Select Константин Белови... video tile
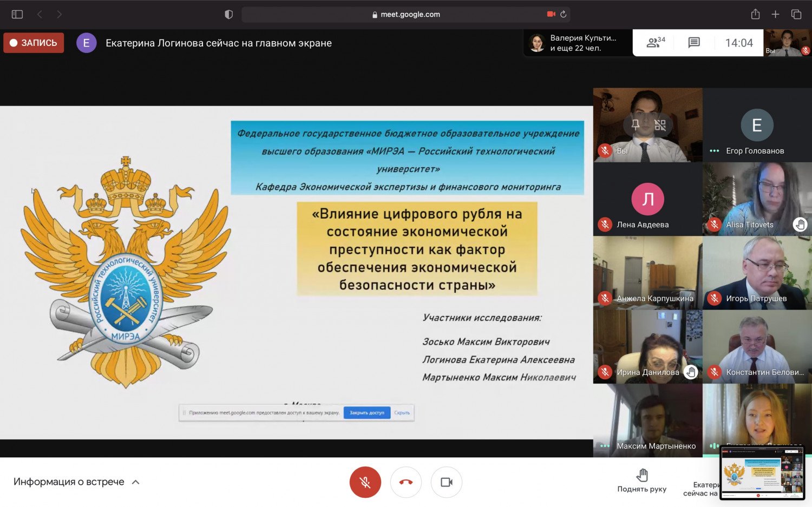This screenshot has width=812, height=507. [757, 347]
